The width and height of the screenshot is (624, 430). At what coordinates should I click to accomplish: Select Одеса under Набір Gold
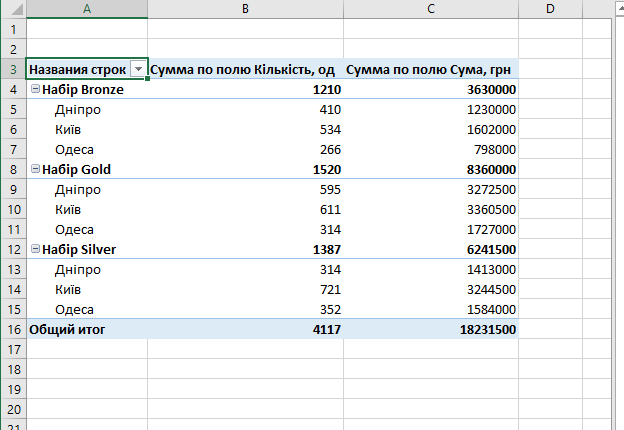[x=87, y=229]
